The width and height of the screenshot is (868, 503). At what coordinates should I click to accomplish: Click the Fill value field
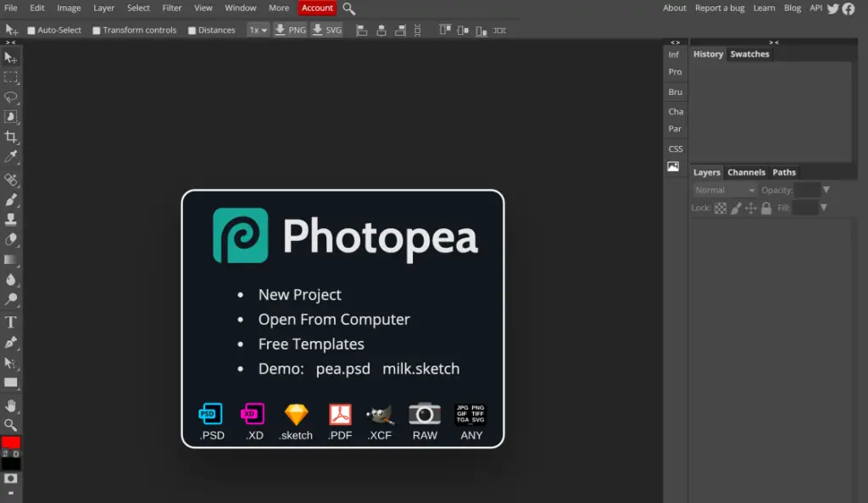[x=805, y=208]
